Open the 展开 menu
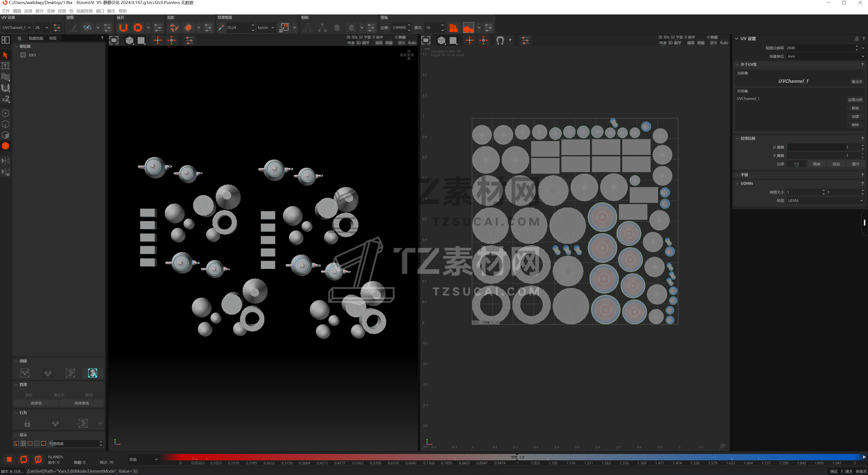Viewport: 868px width, 475px height. (39, 11)
